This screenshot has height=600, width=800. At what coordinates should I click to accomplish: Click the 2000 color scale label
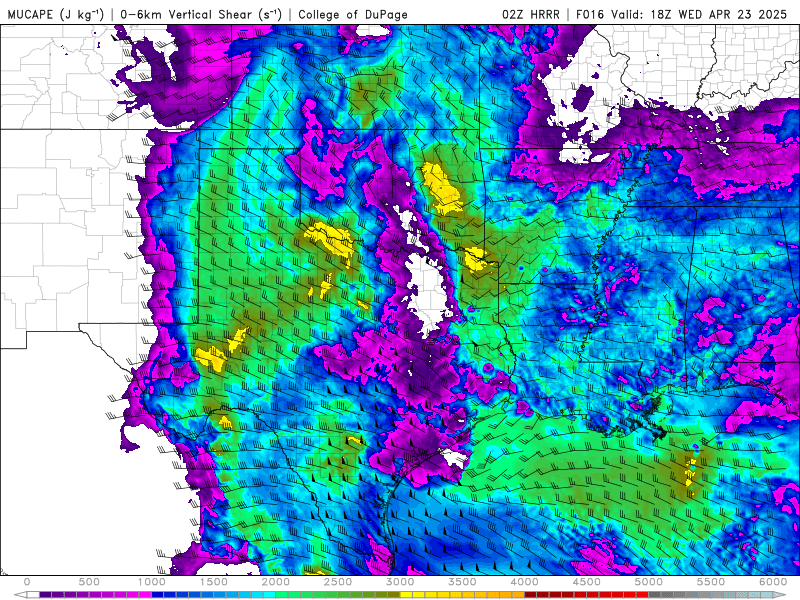tap(276, 582)
